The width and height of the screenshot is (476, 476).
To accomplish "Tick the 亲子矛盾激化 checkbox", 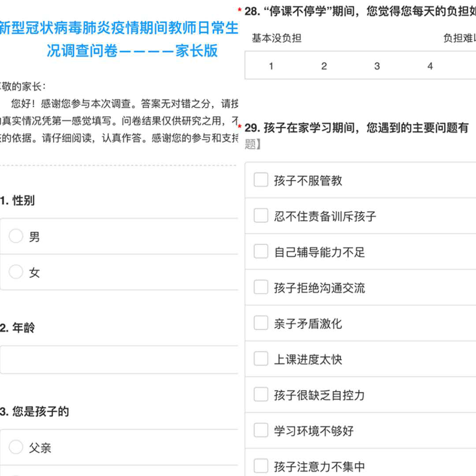I will coord(261,323).
